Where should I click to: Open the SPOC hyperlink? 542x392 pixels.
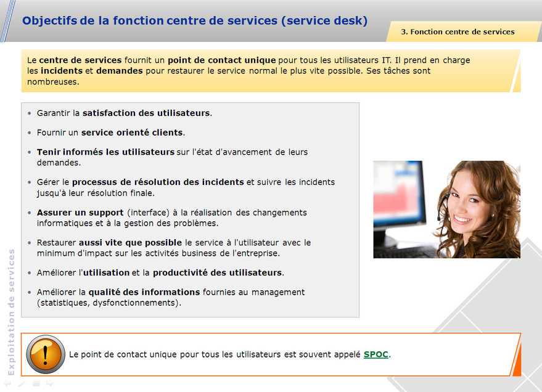[x=376, y=354]
